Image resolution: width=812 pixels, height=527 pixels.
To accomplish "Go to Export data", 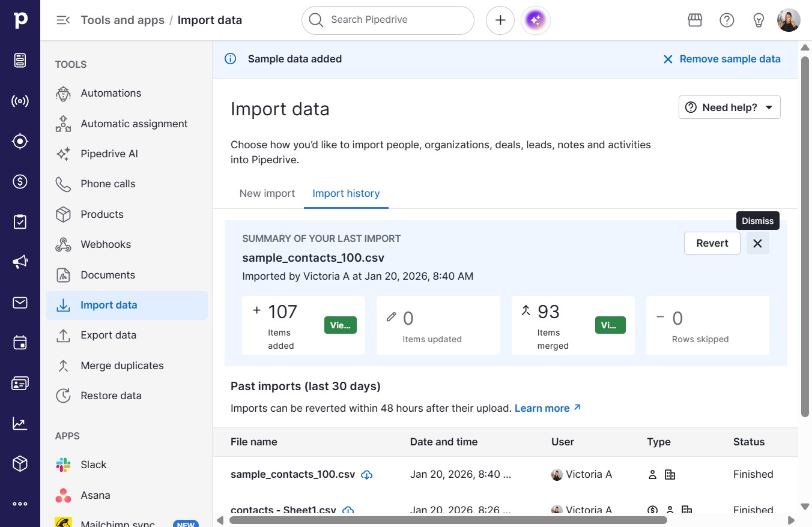I will click(127, 335).
